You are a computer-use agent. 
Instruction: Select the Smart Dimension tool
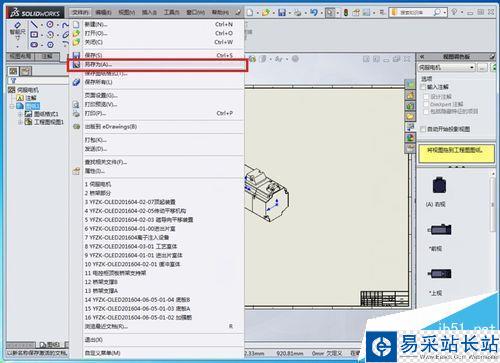(x=17, y=30)
